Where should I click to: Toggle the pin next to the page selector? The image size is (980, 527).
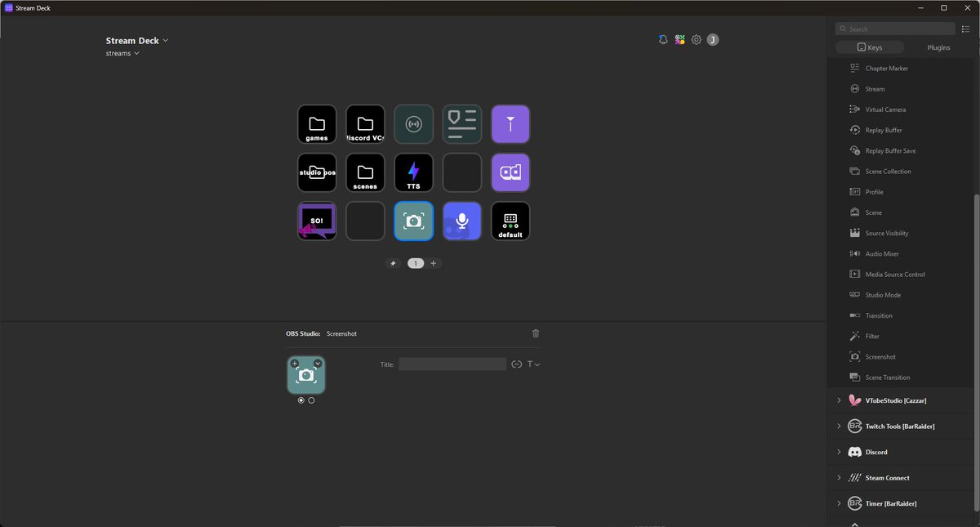pyautogui.click(x=393, y=263)
